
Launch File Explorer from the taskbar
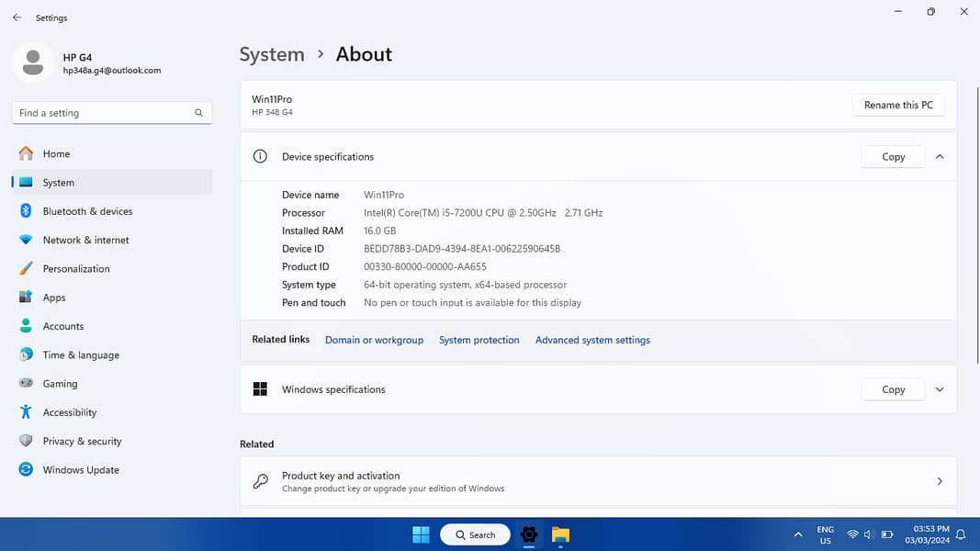click(560, 534)
